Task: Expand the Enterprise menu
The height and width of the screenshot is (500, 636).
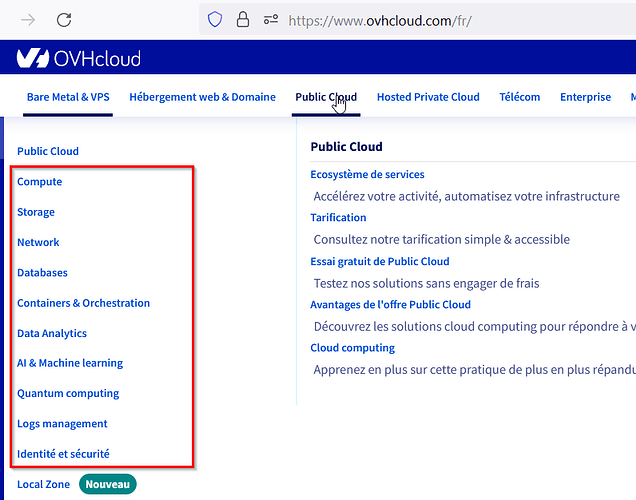Action: tap(585, 97)
